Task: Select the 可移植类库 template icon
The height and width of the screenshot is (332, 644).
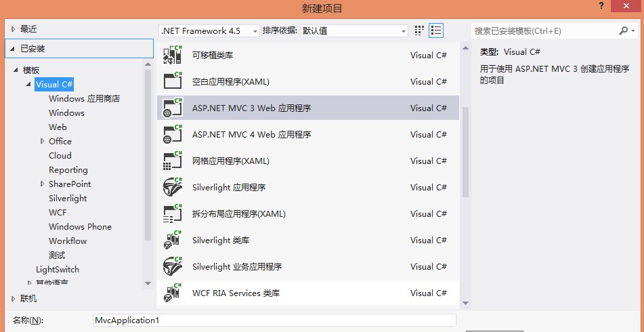Action: click(x=173, y=55)
